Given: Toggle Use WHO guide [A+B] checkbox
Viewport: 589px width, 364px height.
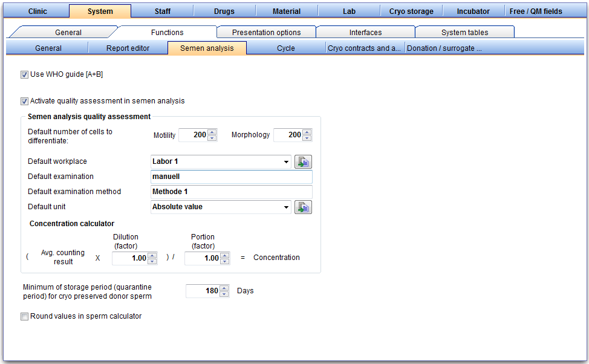Looking at the screenshot, I should pyautogui.click(x=24, y=75).
